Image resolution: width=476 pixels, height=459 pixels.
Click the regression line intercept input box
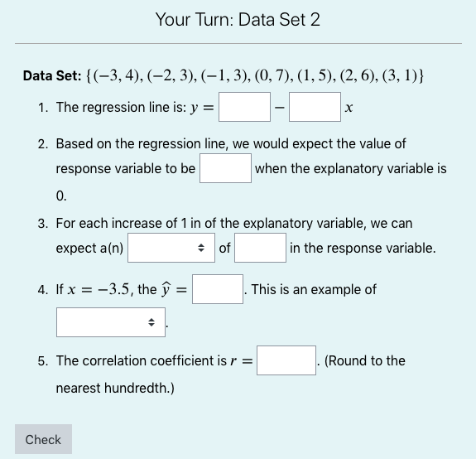coord(244,107)
